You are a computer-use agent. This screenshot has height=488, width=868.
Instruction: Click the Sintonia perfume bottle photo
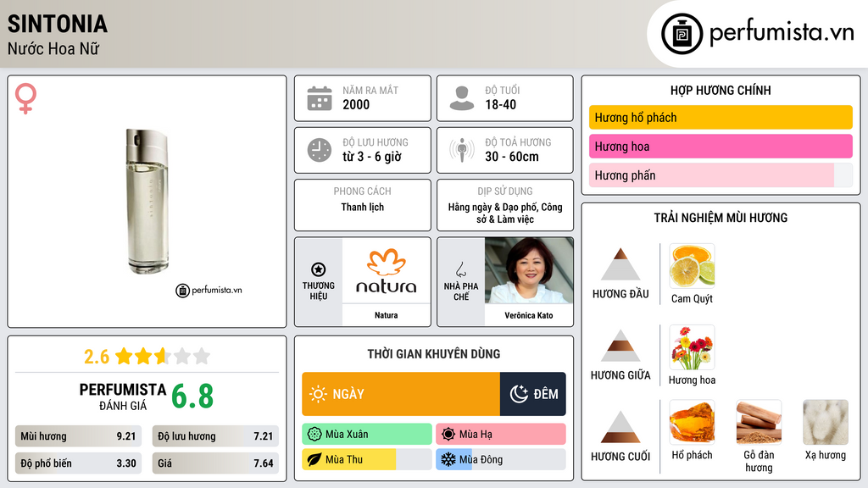click(x=147, y=202)
